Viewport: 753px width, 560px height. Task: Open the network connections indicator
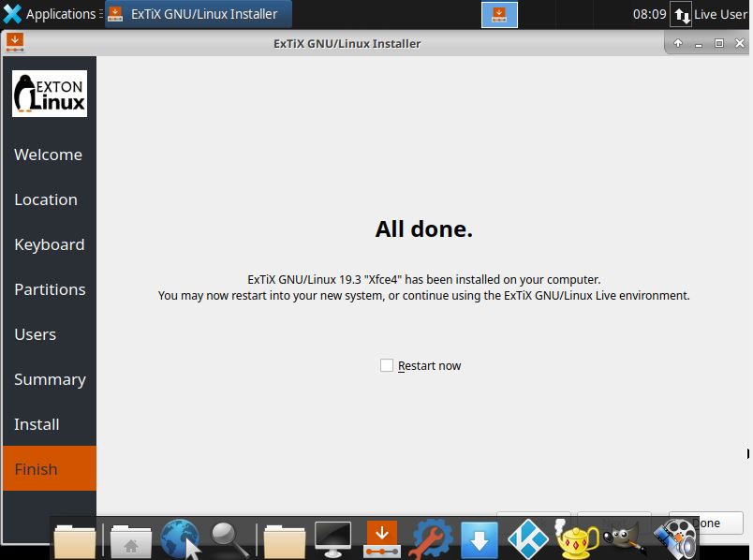[681, 15]
